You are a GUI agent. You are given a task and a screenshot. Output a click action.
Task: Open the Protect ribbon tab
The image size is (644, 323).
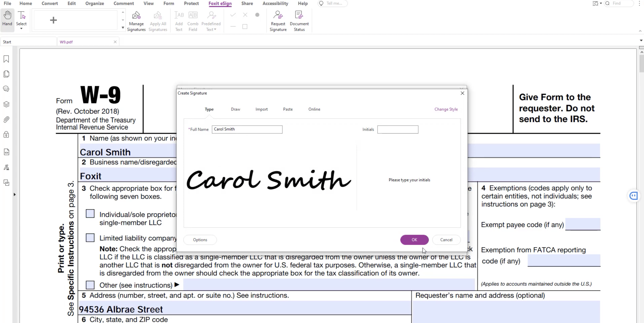click(x=191, y=3)
